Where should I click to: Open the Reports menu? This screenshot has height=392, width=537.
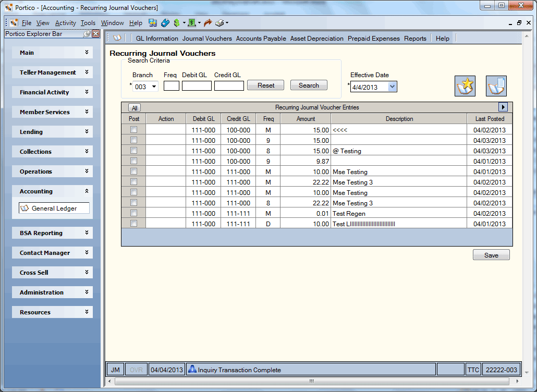coord(415,39)
